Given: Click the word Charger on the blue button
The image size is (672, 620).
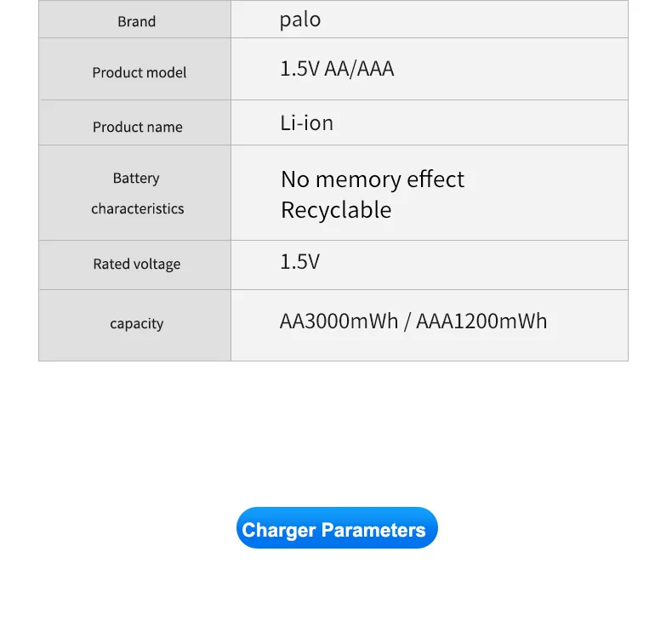Looking at the screenshot, I should 279,530.
